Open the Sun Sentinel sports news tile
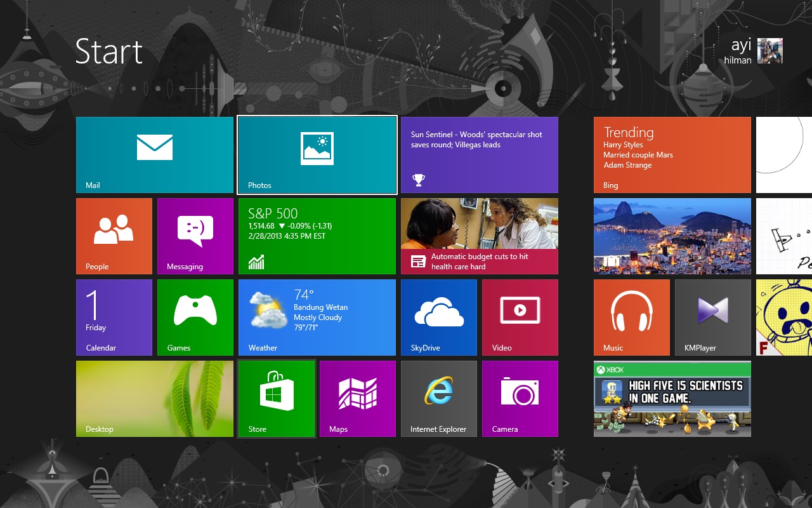This screenshot has width=812, height=508. pos(480,155)
